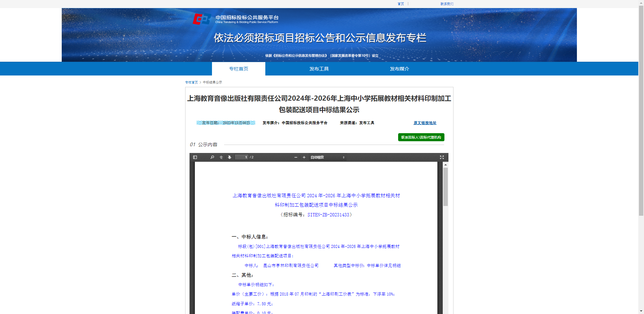Screen dimensions: 644x314
Task: Open the 发布工具 tab
Action: (319, 69)
